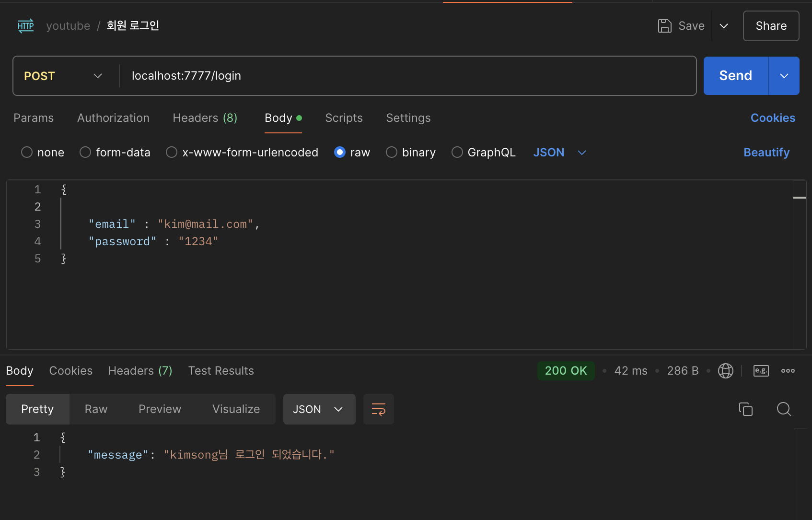Choose x-www-form-urlencoded body option

click(172, 153)
